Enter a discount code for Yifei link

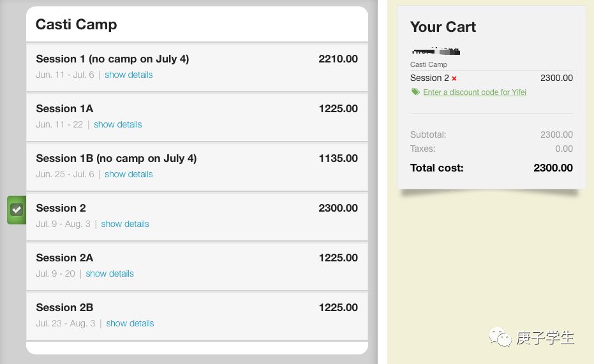click(475, 92)
